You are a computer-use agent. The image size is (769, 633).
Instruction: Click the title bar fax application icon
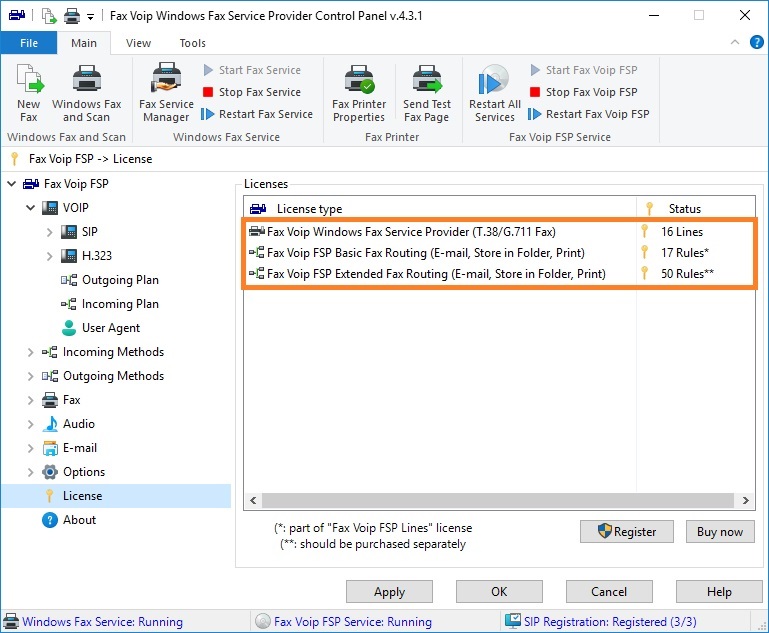[17, 16]
